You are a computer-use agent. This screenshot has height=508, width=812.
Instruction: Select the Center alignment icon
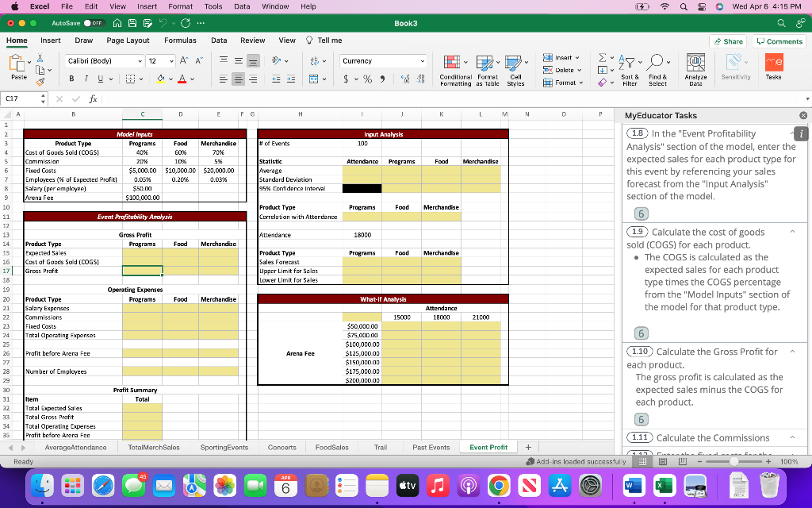[238, 78]
